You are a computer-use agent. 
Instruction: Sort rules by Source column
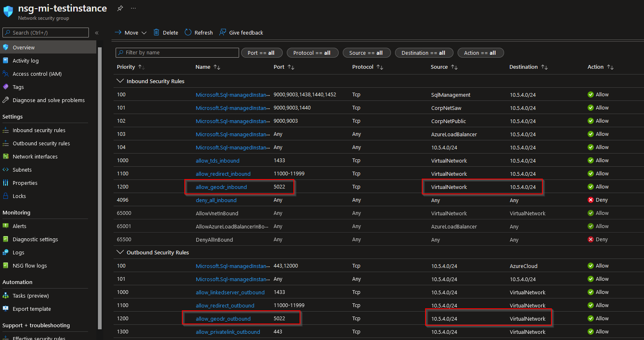[444, 67]
